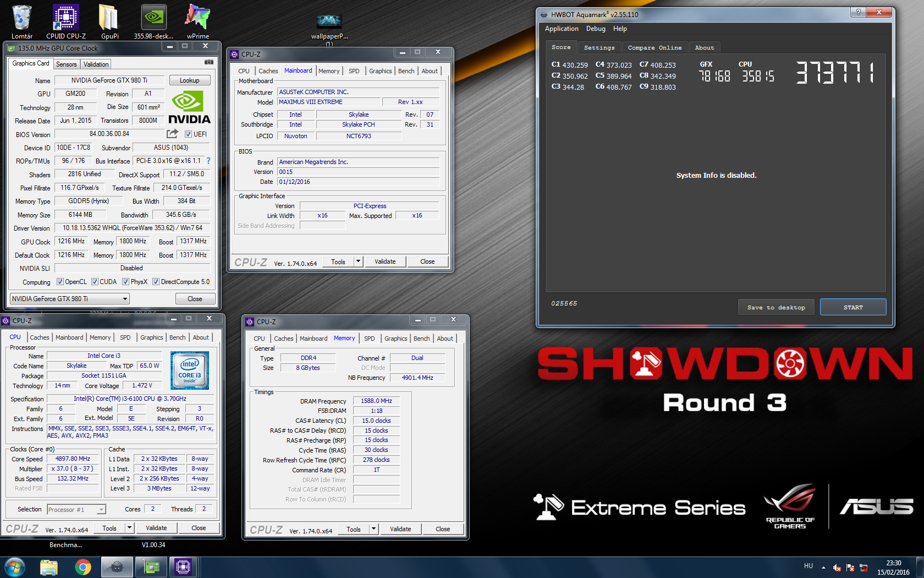The width and height of the screenshot is (924, 578).
Task: Open the wPrime desktop shortcut
Action: 197,21
